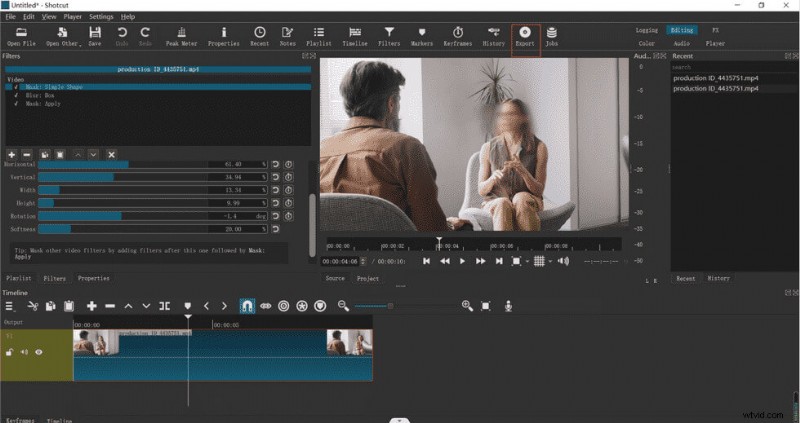
Task: Switch to the Color layout
Action: coord(646,44)
